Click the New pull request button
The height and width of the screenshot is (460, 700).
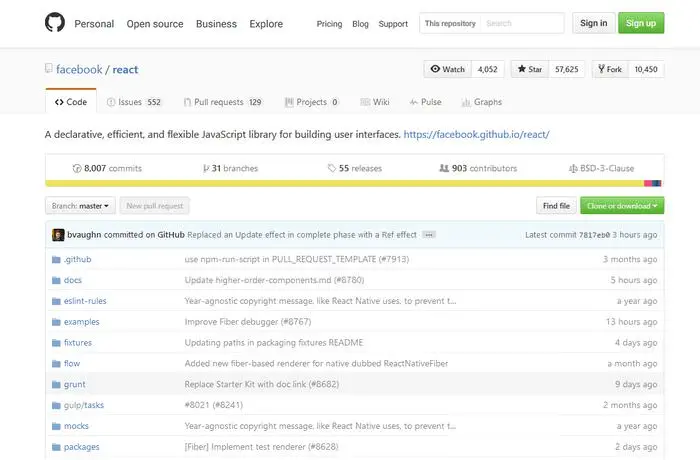click(154, 206)
